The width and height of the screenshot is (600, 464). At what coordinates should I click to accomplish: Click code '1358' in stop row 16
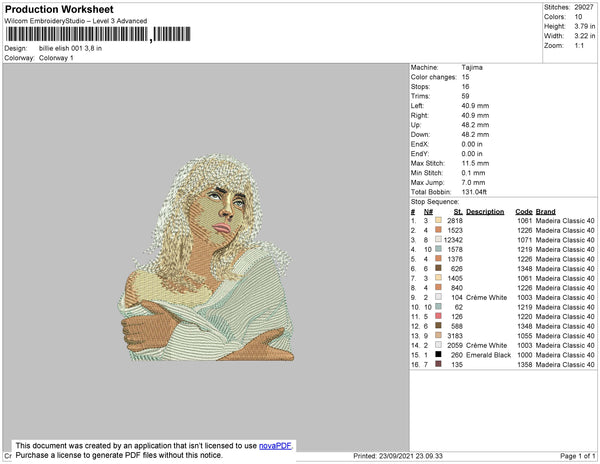(x=525, y=365)
